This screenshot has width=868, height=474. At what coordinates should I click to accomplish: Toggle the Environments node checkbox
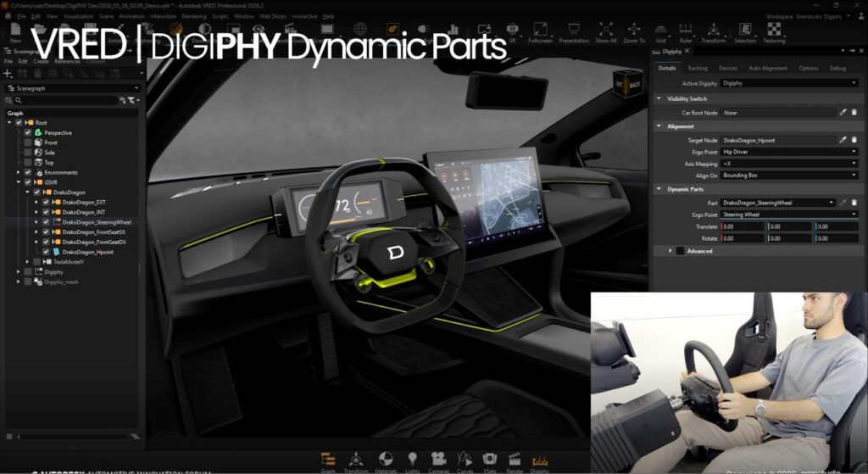tap(28, 173)
